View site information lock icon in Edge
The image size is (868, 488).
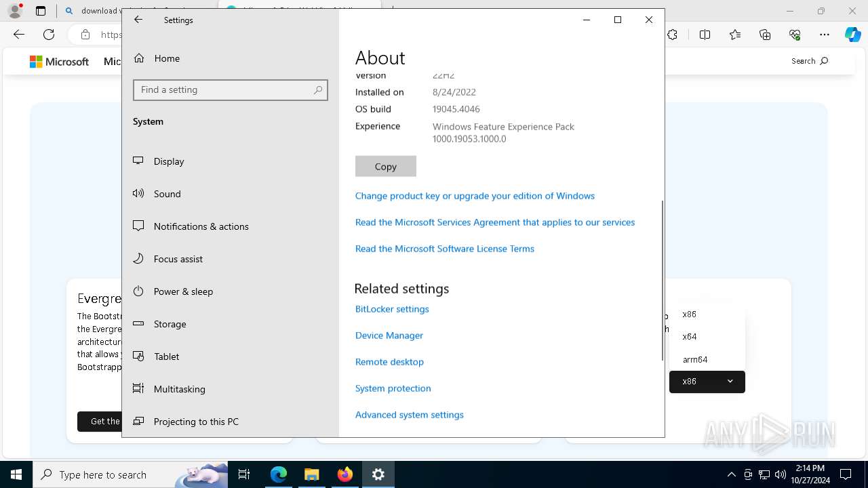pos(85,35)
